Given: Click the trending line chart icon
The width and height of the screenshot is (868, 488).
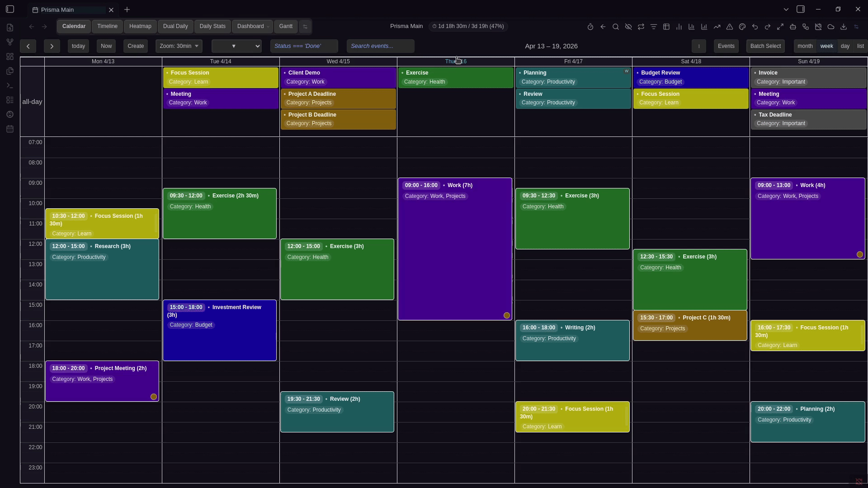Looking at the screenshot, I should click(x=717, y=27).
